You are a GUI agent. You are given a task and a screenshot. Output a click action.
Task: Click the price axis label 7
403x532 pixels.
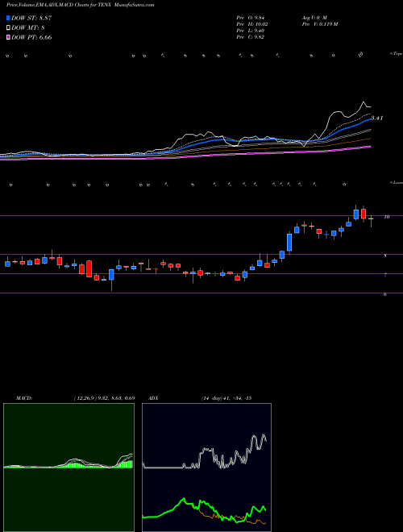385,275
